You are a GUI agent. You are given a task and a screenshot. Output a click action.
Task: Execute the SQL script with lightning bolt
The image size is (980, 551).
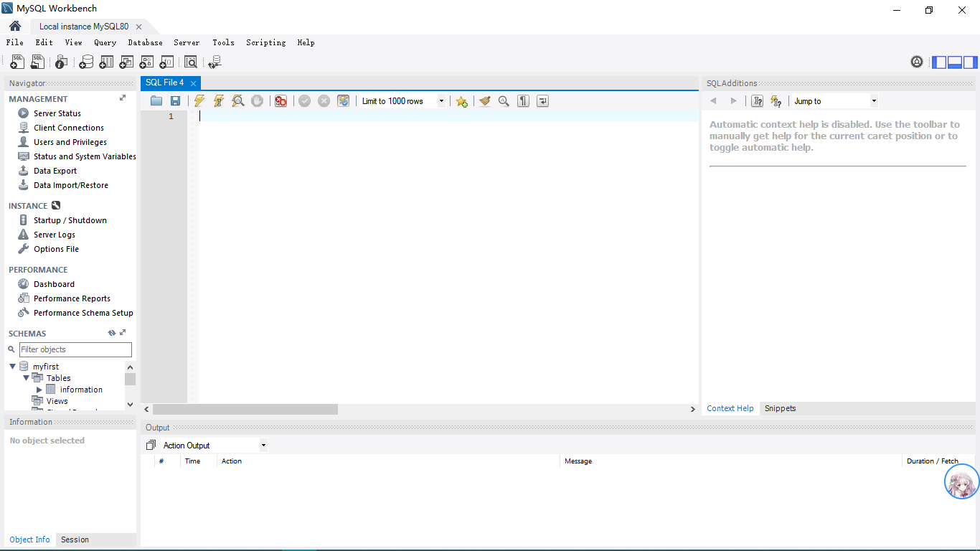pos(199,101)
